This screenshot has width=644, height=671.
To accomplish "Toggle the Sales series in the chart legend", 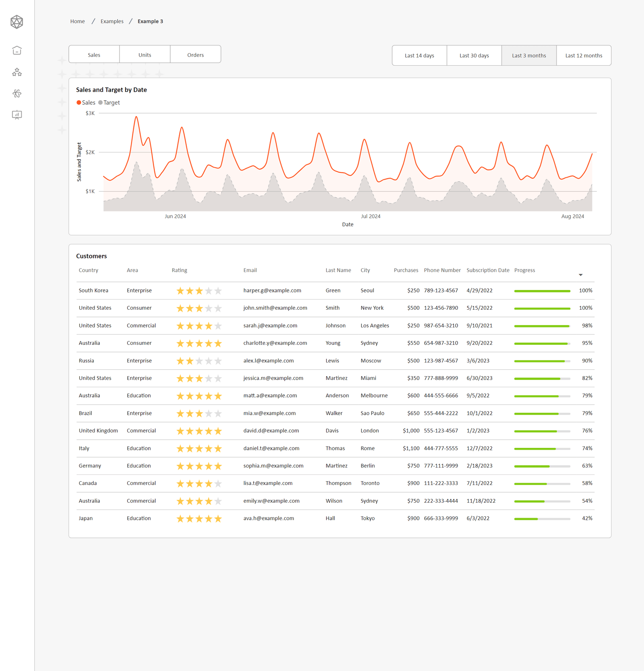I will [86, 102].
